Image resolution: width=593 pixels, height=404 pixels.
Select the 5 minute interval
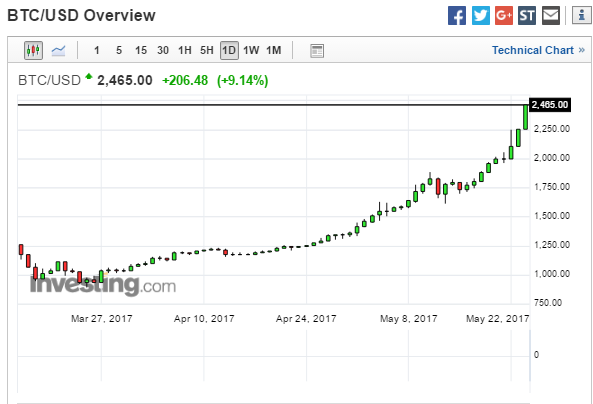click(119, 50)
